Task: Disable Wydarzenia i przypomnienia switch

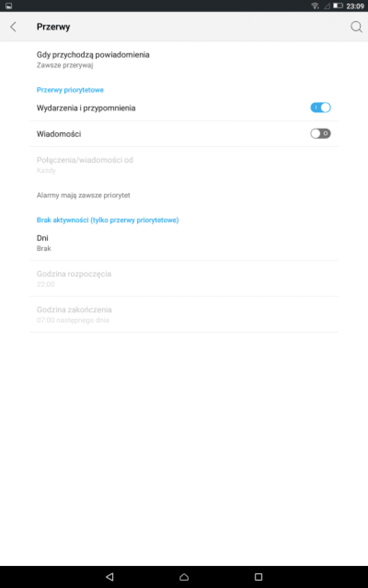Action: pyautogui.click(x=321, y=108)
